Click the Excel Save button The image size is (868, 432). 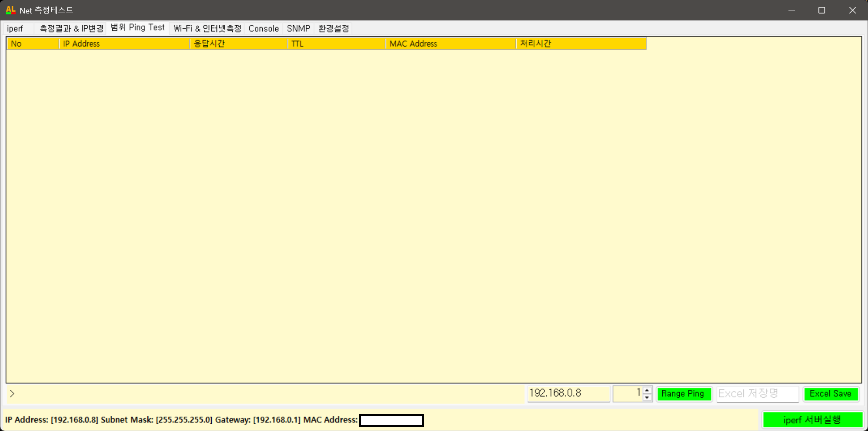(x=831, y=394)
